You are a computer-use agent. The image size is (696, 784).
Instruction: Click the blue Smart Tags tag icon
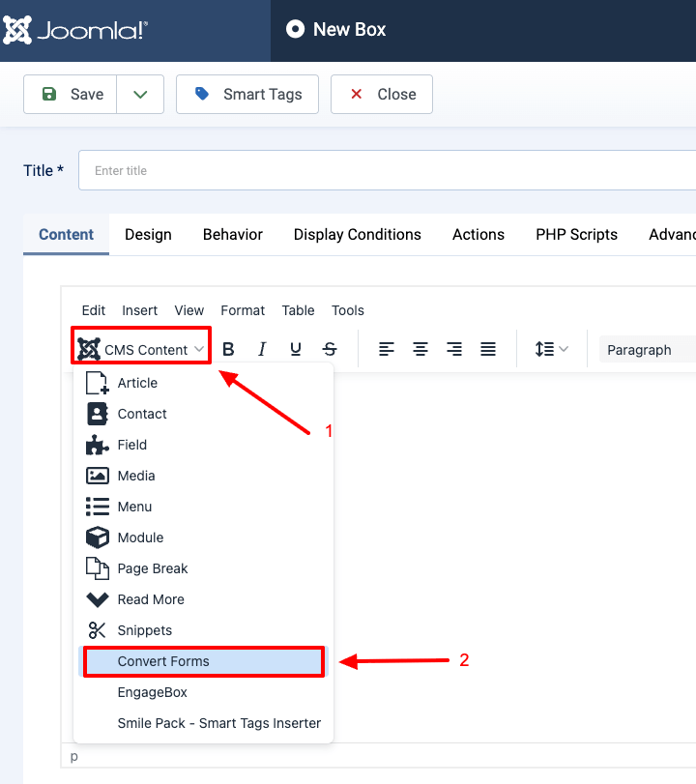(x=201, y=94)
